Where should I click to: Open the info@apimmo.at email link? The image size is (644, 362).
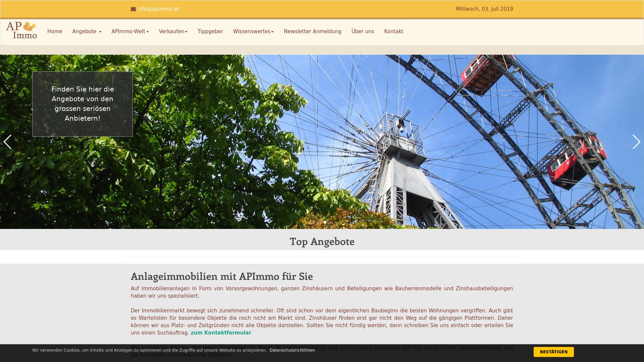pos(158,9)
